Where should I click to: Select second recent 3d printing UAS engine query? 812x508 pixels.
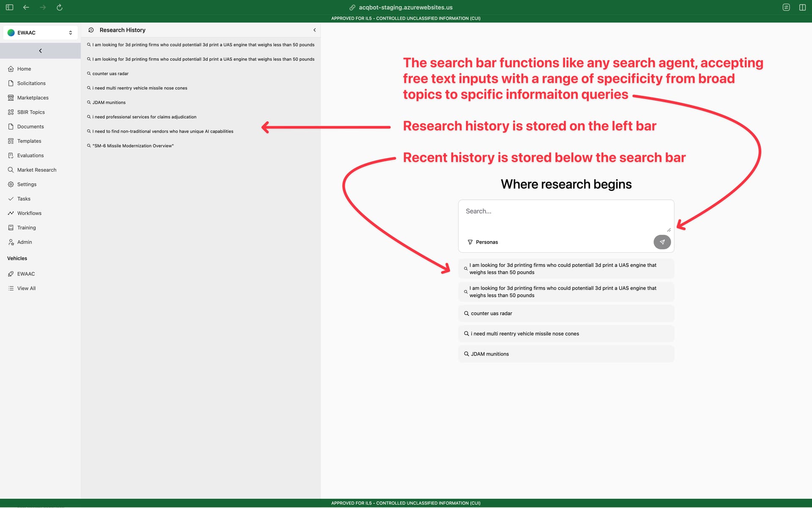click(566, 292)
